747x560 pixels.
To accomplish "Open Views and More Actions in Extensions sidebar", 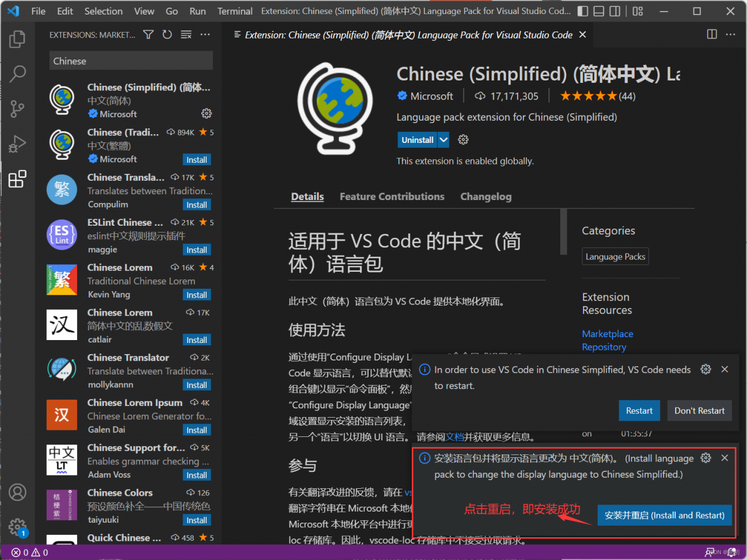I will [x=205, y=35].
